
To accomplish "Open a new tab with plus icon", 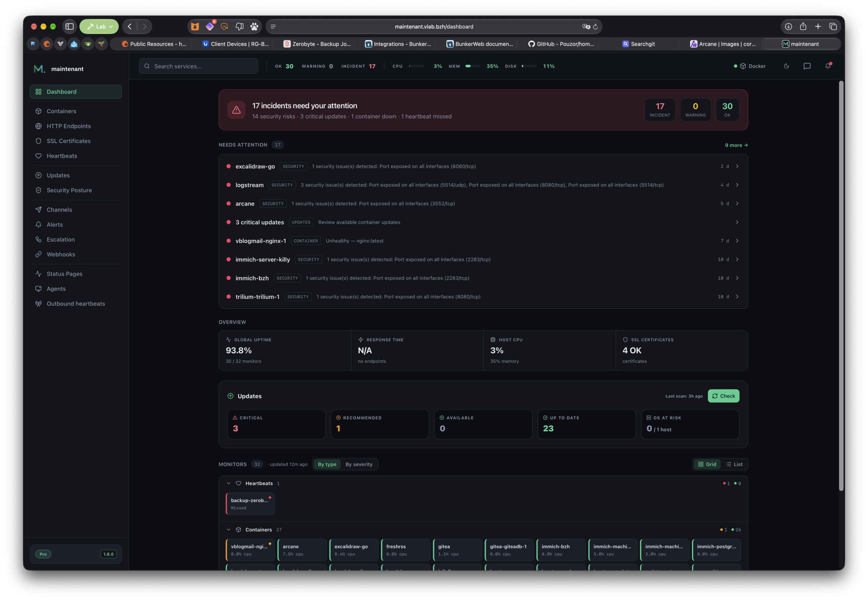I will pos(818,26).
